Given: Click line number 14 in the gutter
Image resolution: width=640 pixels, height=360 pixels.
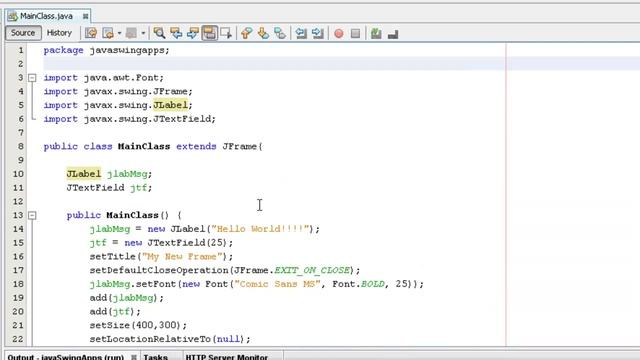Looking at the screenshot, I should point(18,229).
